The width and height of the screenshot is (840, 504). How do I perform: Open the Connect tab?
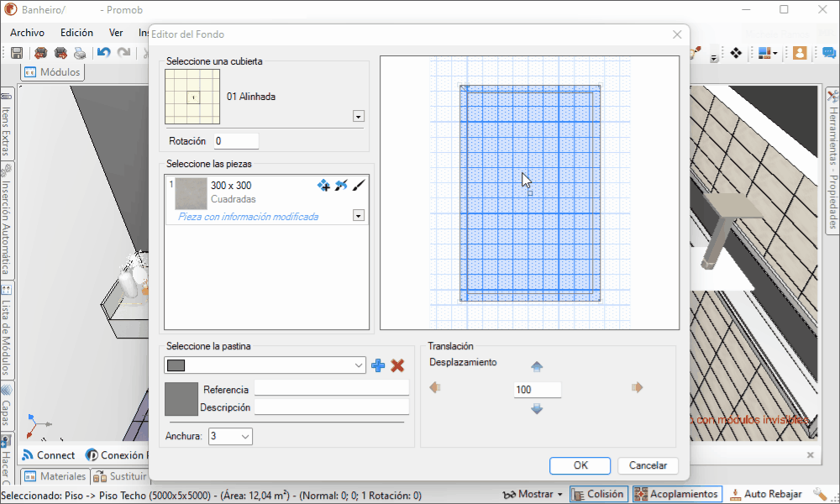(x=48, y=455)
